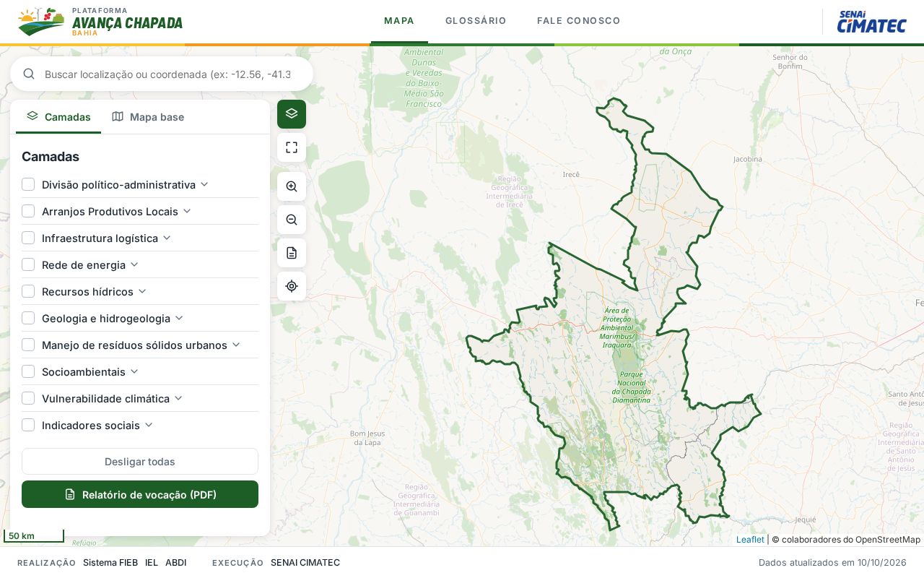Click the search magnifier icon
The width and height of the screenshot is (924, 578).
[x=29, y=74]
